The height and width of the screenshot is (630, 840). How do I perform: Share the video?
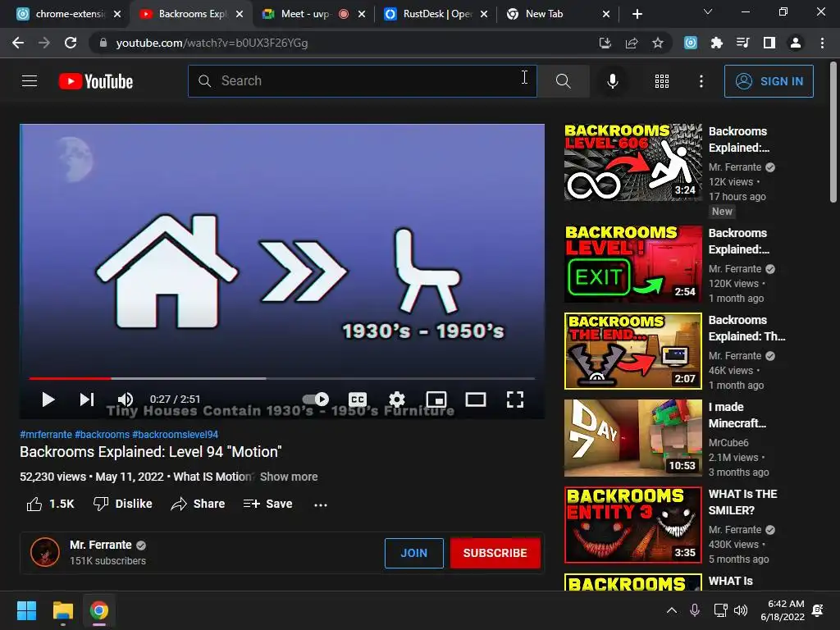tap(198, 504)
